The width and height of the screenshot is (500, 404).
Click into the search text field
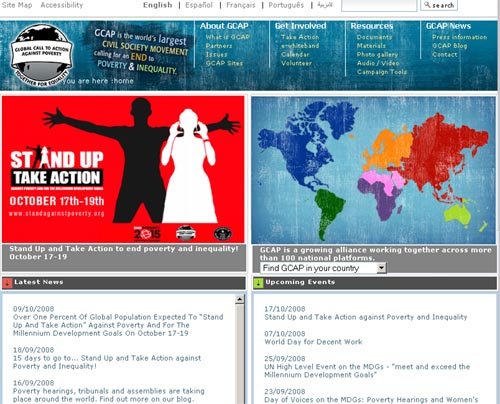pos(379,5)
